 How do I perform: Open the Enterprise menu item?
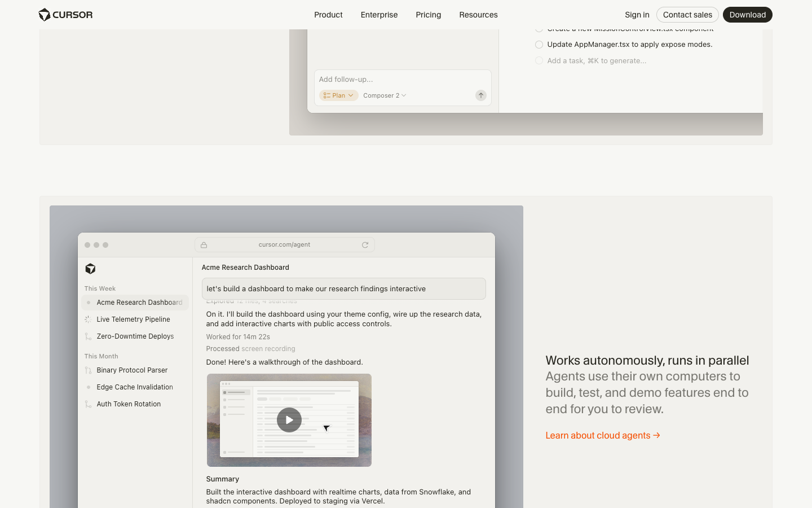[x=379, y=15]
